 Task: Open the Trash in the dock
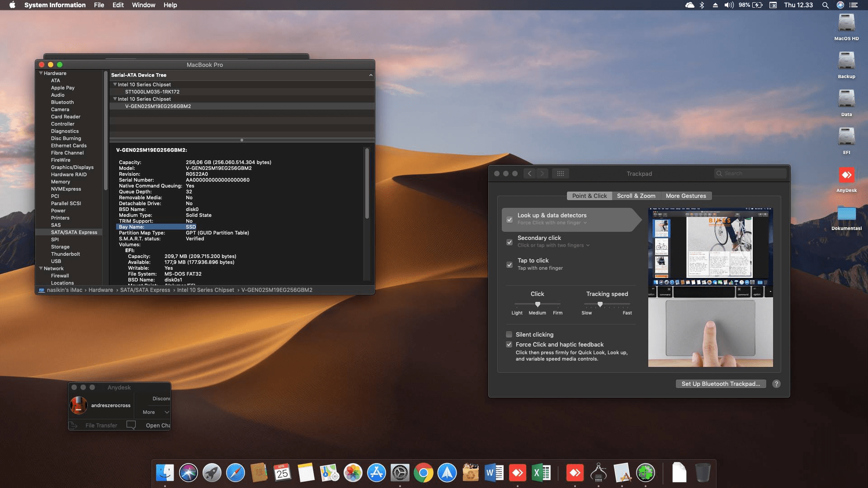click(x=703, y=473)
